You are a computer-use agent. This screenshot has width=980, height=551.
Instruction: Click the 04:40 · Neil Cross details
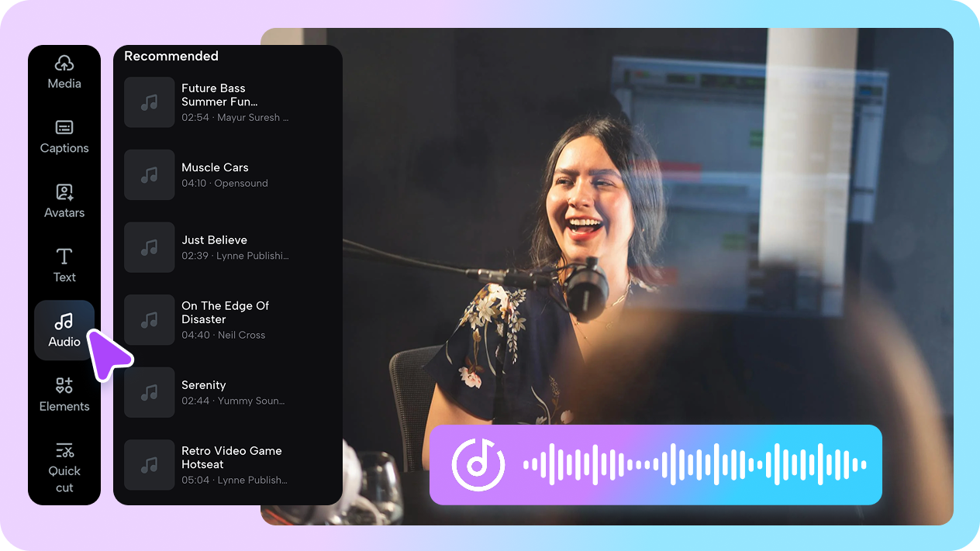point(223,335)
